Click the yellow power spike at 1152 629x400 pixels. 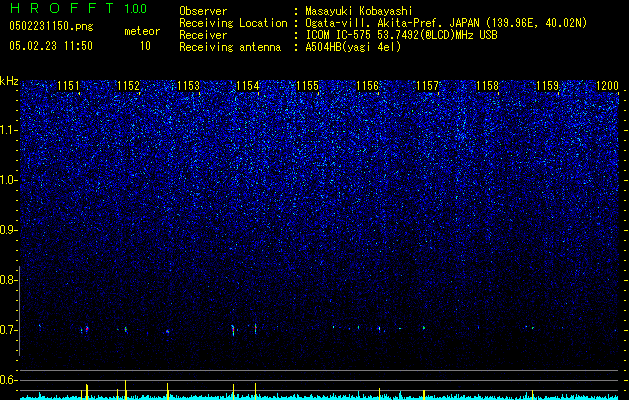coord(126,390)
